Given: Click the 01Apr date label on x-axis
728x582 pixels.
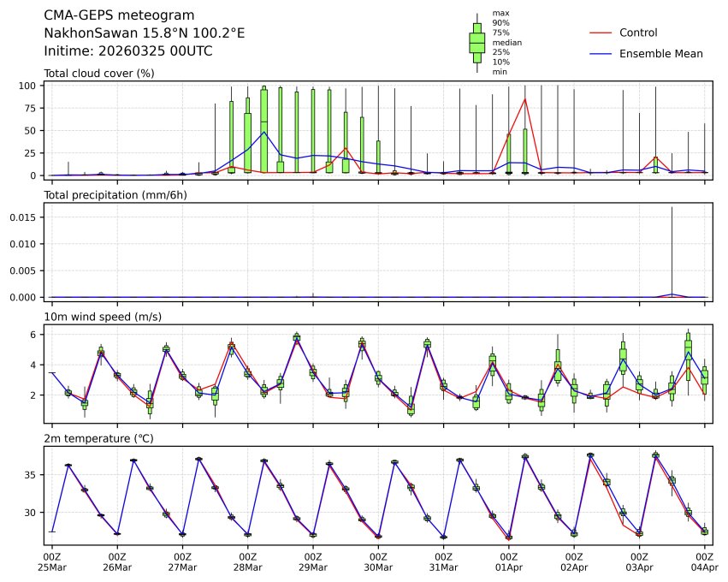Looking at the screenshot, I should [509, 567].
